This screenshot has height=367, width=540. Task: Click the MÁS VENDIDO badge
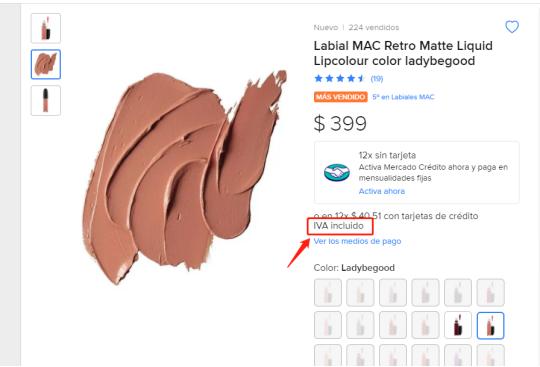click(x=340, y=97)
